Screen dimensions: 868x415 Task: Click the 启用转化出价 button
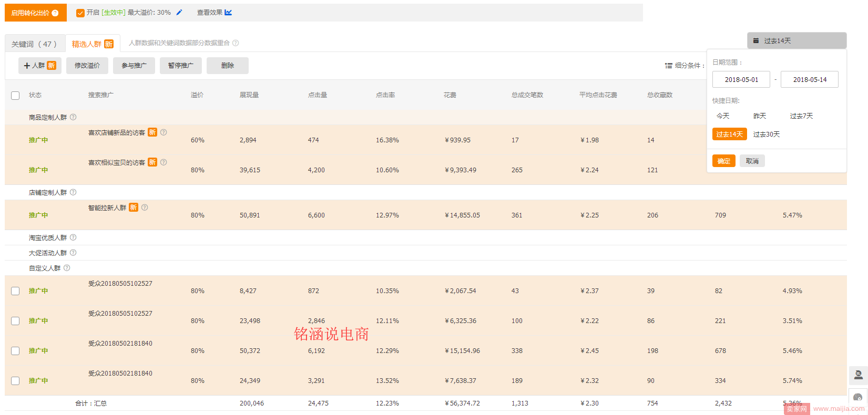(36, 13)
